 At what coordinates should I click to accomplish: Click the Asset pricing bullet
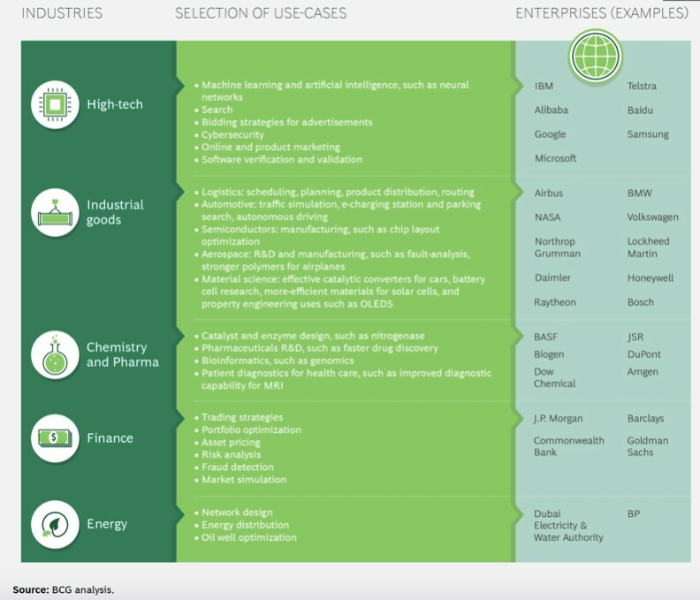pyautogui.click(x=228, y=443)
